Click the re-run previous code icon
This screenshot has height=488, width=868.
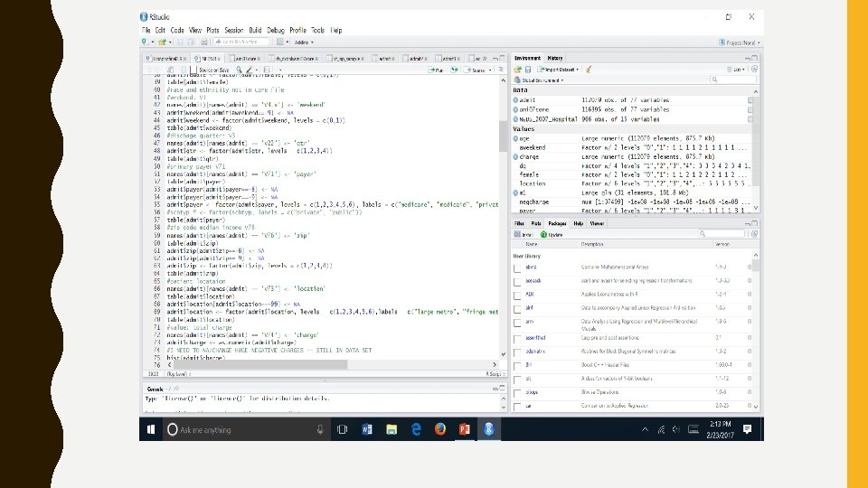(454, 70)
